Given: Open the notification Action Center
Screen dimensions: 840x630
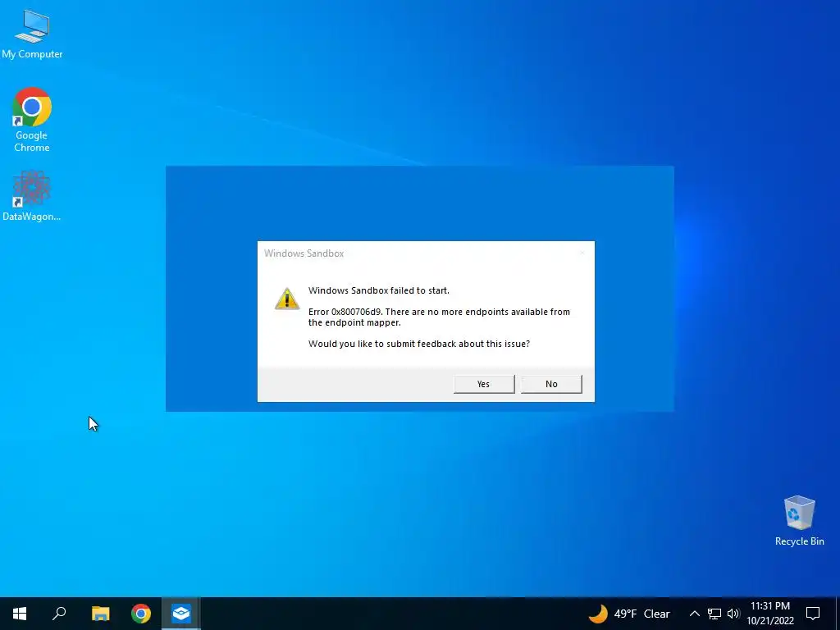Looking at the screenshot, I should [x=813, y=614].
